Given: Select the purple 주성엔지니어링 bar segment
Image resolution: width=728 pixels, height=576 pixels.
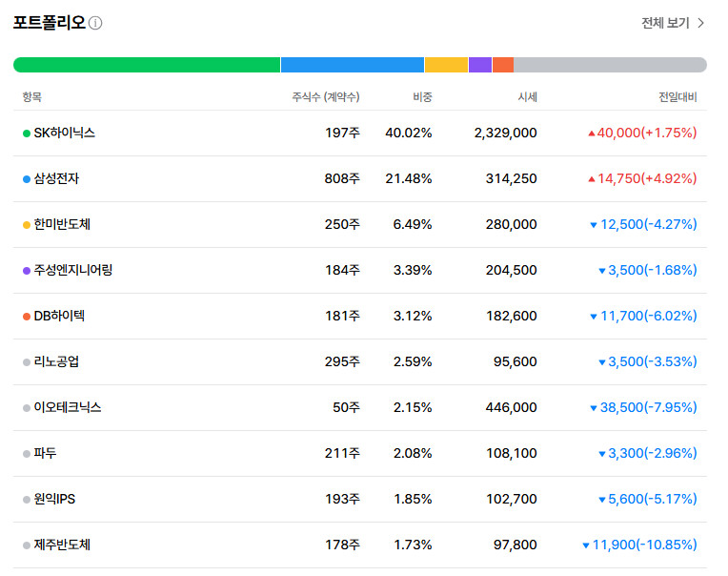Looking at the screenshot, I should click(480, 65).
